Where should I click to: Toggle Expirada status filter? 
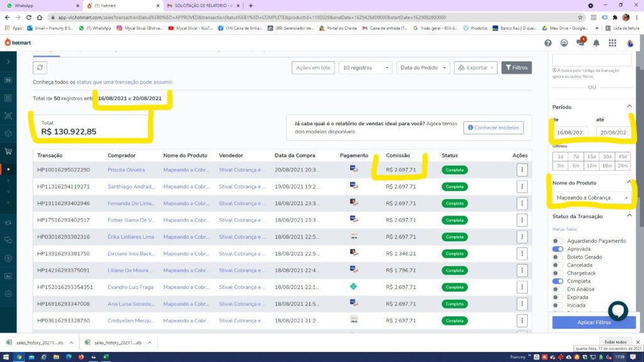[557, 297]
